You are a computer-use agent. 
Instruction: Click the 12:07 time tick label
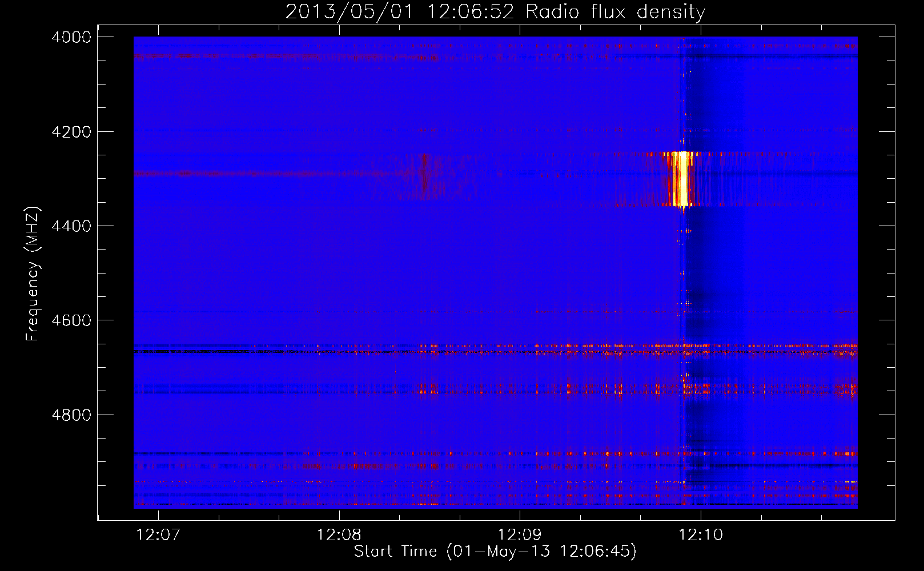pos(158,534)
